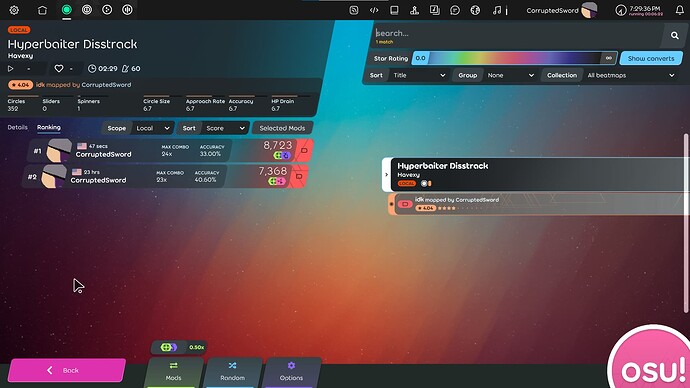Open notifications bell icon

point(680,10)
